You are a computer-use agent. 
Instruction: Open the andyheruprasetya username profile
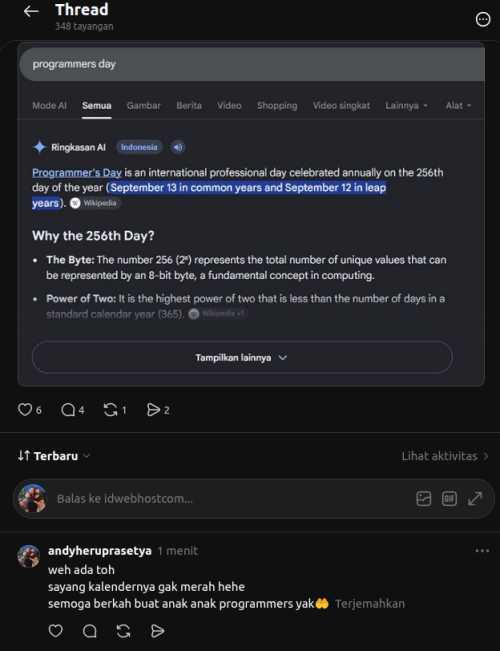(100, 551)
